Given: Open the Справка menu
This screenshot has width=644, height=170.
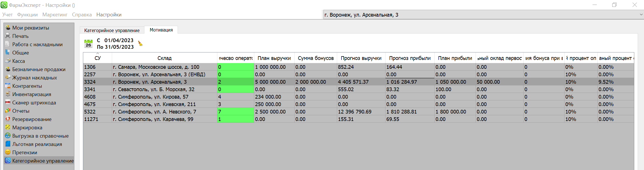Looking at the screenshot, I should (x=82, y=15).
